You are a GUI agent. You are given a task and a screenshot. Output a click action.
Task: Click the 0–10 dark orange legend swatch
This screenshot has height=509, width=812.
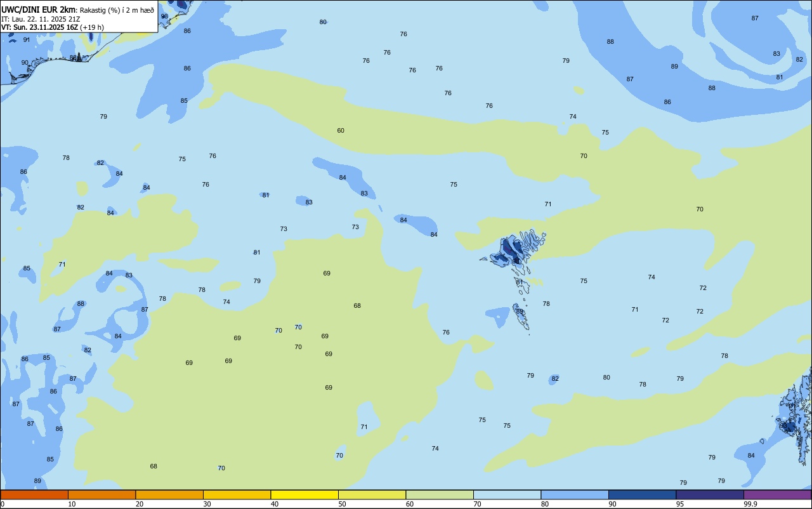pyautogui.click(x=34, y=494)
